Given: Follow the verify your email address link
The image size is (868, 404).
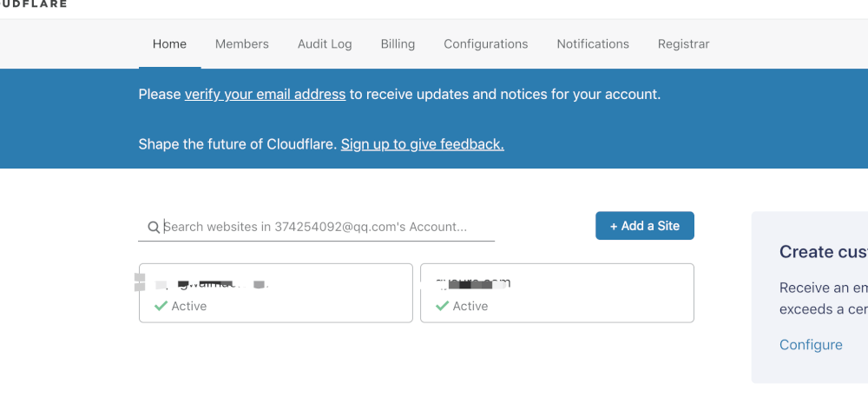Looking at the screenshot, I should pos(265,94).
